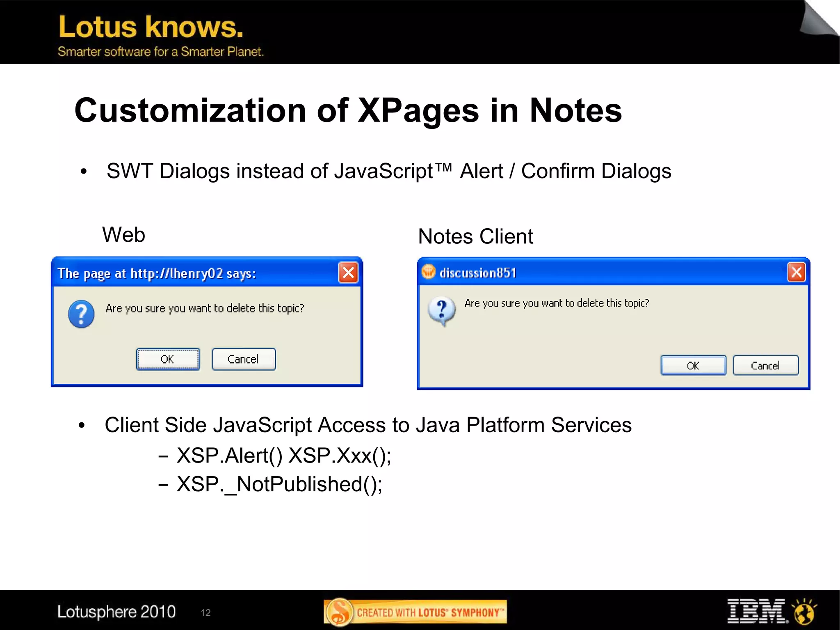The width and height of the screenshot is (840, 630).
Task: Close the discussion851 dialog
Action: pyautogui.click(x=797, y=272)
